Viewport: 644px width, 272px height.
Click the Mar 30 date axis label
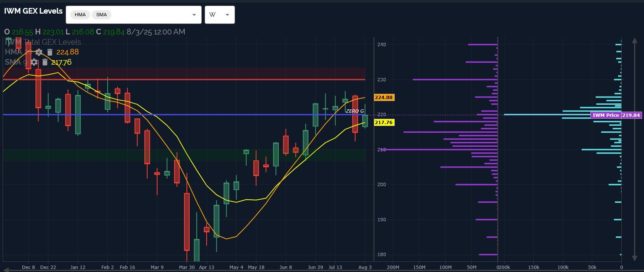tap(187, 267)
